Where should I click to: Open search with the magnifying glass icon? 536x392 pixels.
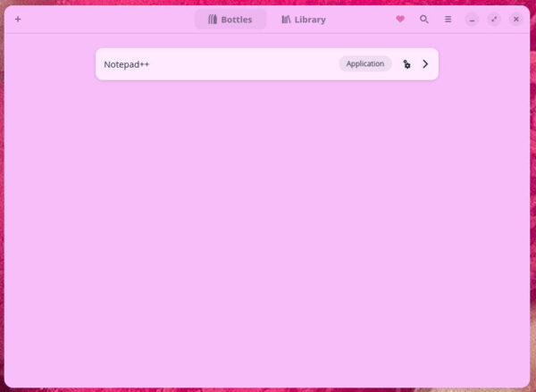424,19
